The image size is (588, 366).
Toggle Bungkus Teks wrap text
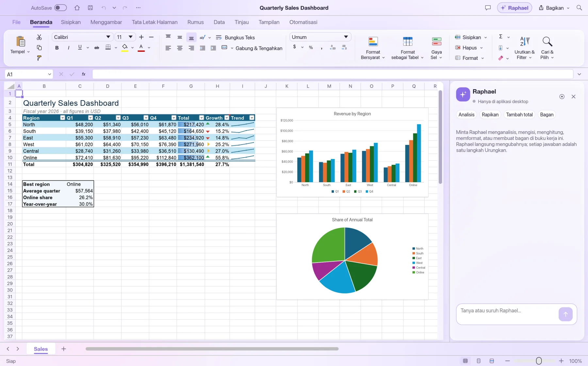(235, 37)
